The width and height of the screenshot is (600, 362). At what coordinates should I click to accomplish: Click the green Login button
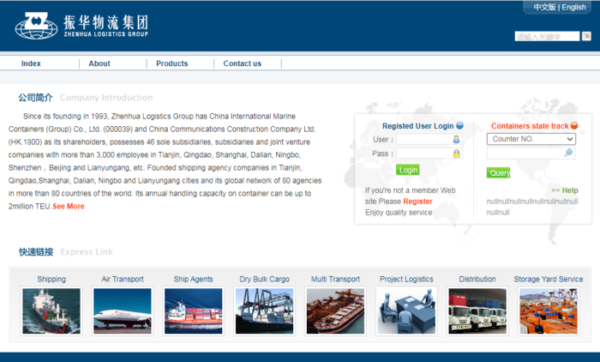(408, 170)
